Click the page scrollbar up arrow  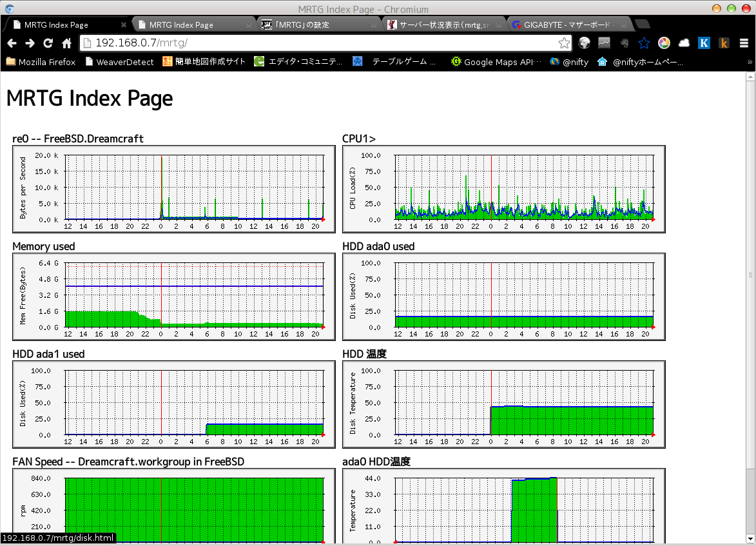[750, 76]
